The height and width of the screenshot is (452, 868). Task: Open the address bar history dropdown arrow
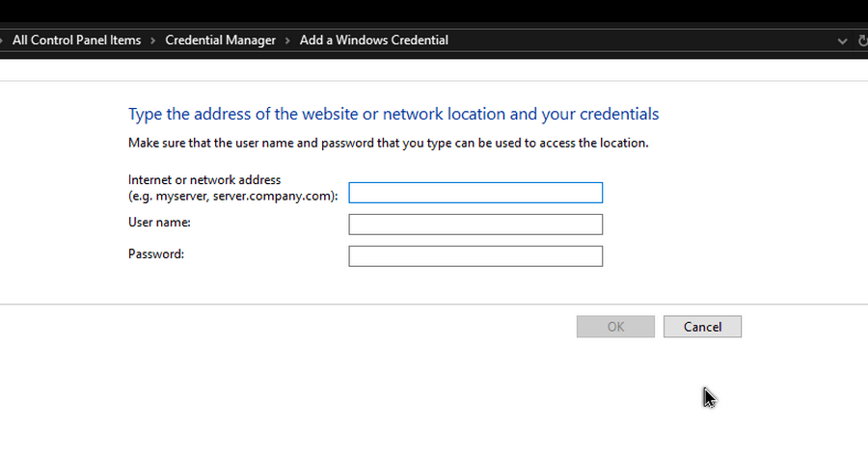click(839, 40)
